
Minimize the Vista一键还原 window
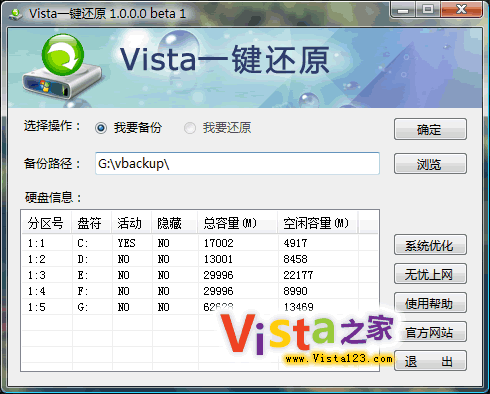403,9
